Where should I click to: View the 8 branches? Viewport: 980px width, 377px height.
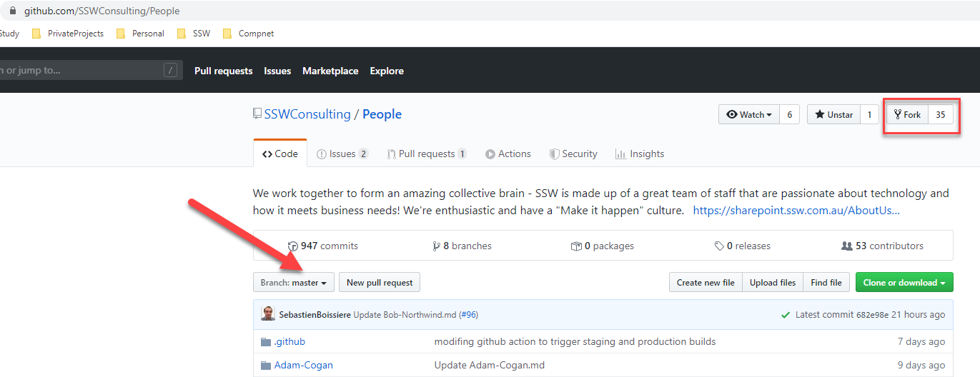462,246
